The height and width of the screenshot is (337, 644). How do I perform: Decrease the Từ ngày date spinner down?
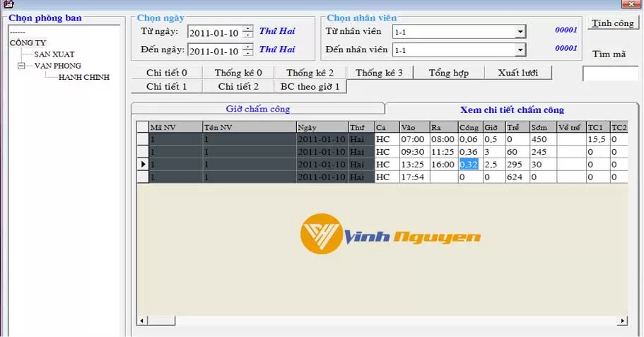pos(247,35)
